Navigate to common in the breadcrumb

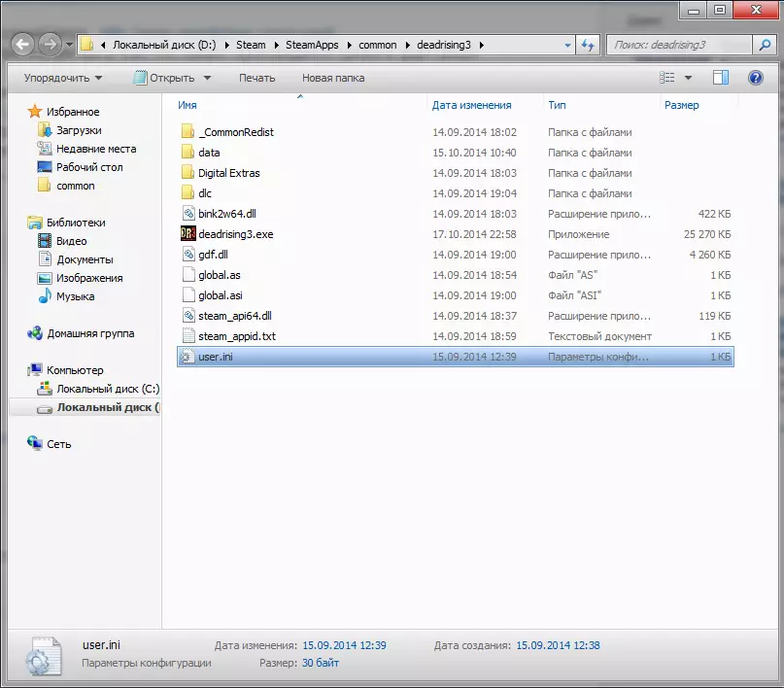tap(378, 45)
